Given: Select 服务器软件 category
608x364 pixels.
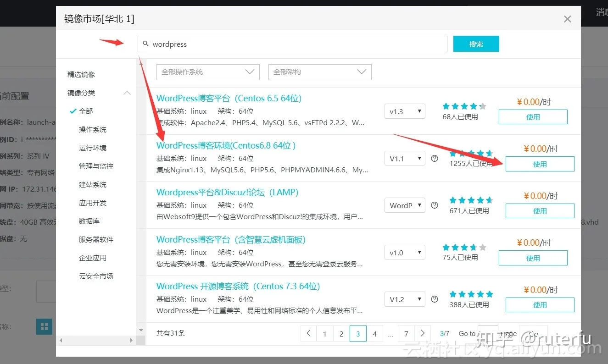Looking at the screenshot, I should (96, 239).
